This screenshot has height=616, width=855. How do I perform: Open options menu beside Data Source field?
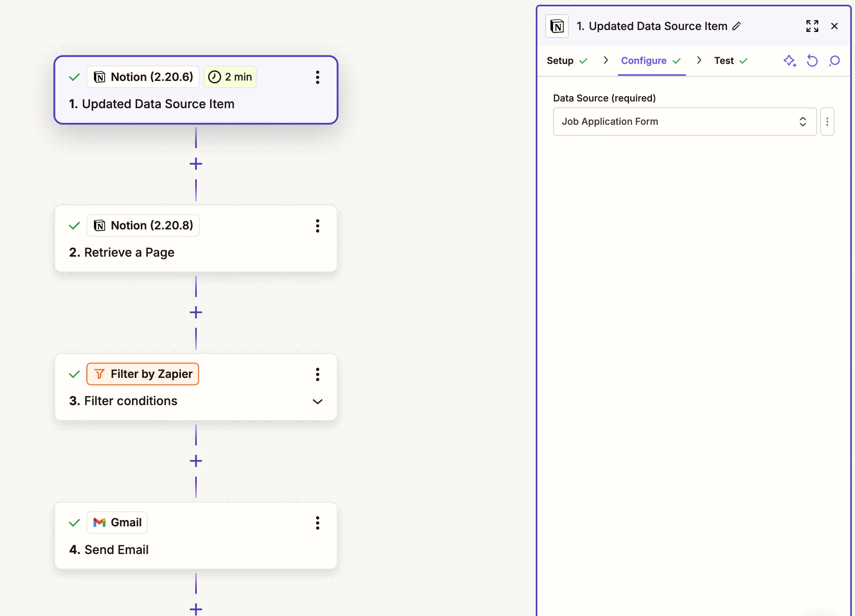[827, 122]
